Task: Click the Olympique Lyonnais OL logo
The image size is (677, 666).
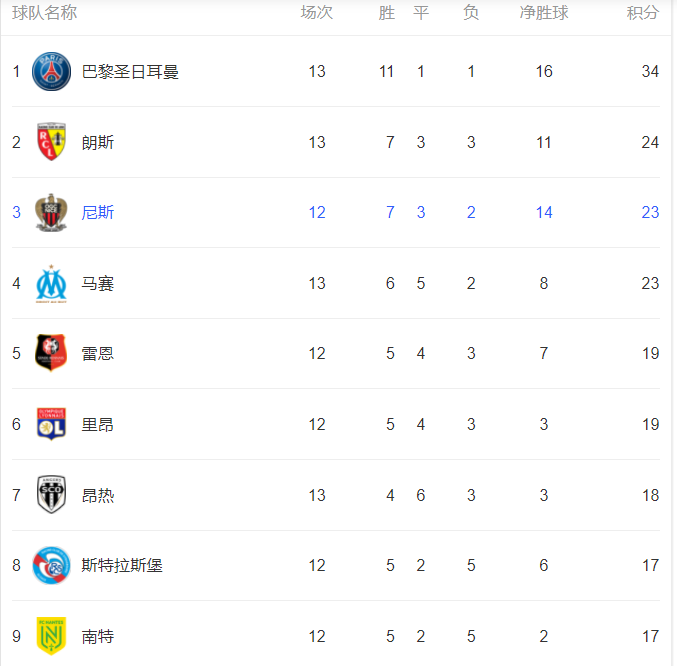Action: pos(51,424)
